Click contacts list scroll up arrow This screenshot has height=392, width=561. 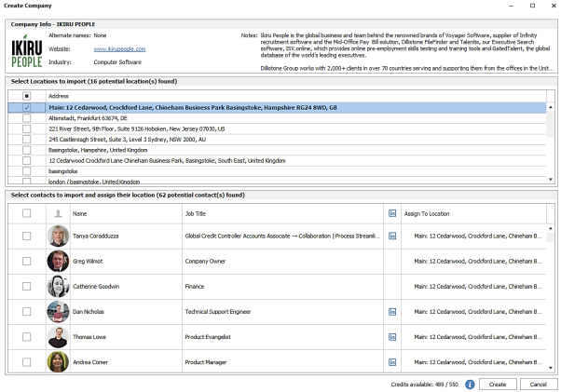coord(551,228)
